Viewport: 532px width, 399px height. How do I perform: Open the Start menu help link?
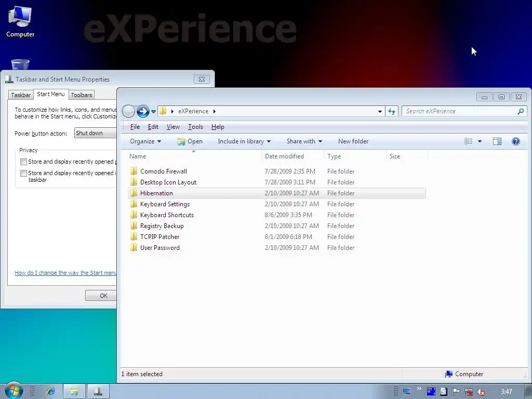65,272
